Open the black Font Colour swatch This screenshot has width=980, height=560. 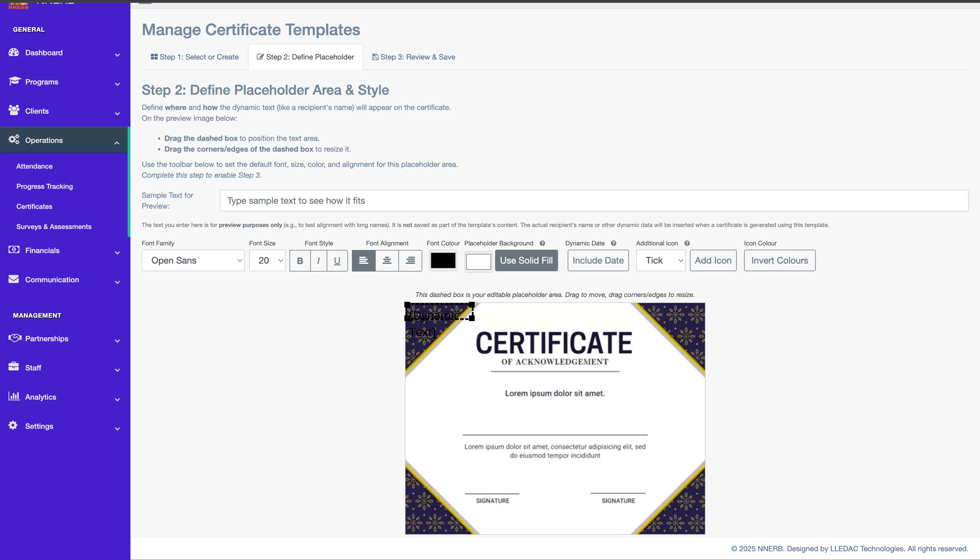click(x=443, y=261)
